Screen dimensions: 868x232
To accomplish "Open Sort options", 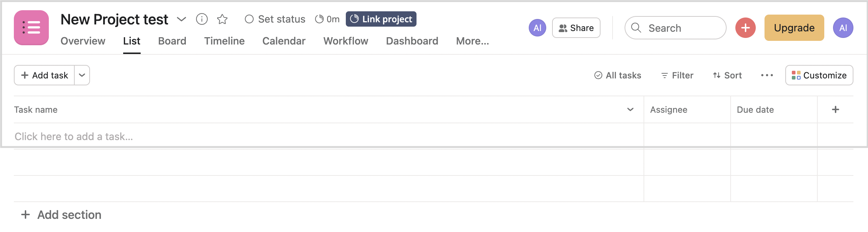I will [727, 75].
